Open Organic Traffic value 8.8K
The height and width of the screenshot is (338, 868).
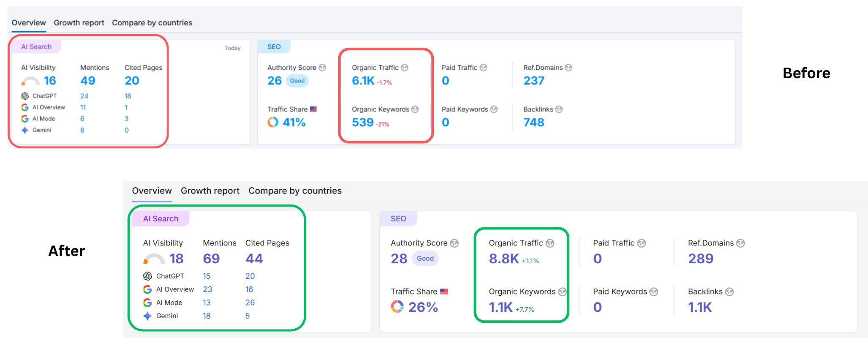[x=504, y=259]
